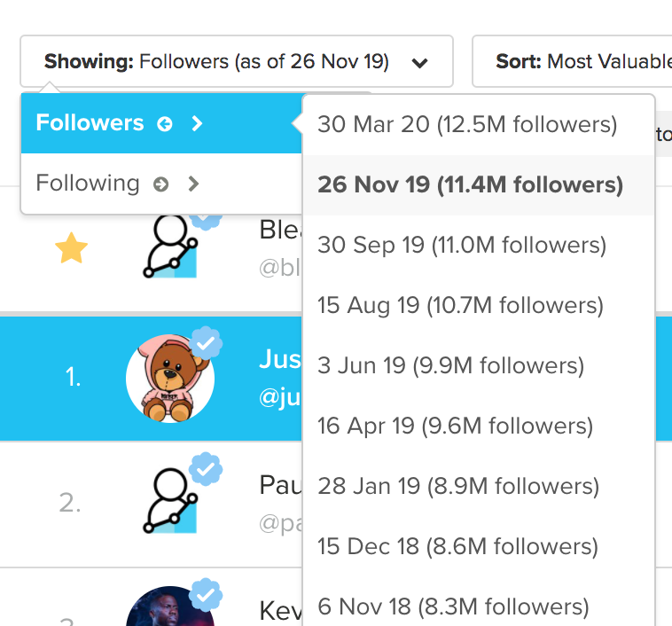Click verified badge on teddy bear avatar
This screenshot has width=672, height=626.
(x=207, y=343)
